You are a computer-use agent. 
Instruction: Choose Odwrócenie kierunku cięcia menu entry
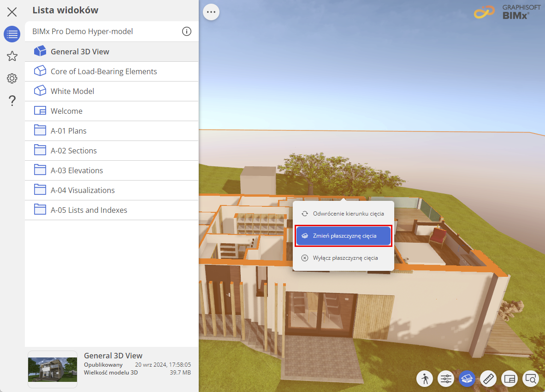(344, 214)
